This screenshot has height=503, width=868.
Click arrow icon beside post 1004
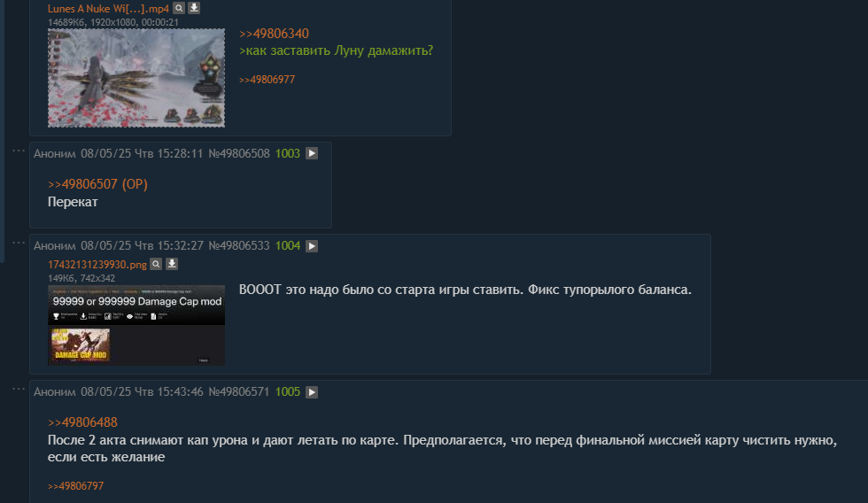click(312, 245)
